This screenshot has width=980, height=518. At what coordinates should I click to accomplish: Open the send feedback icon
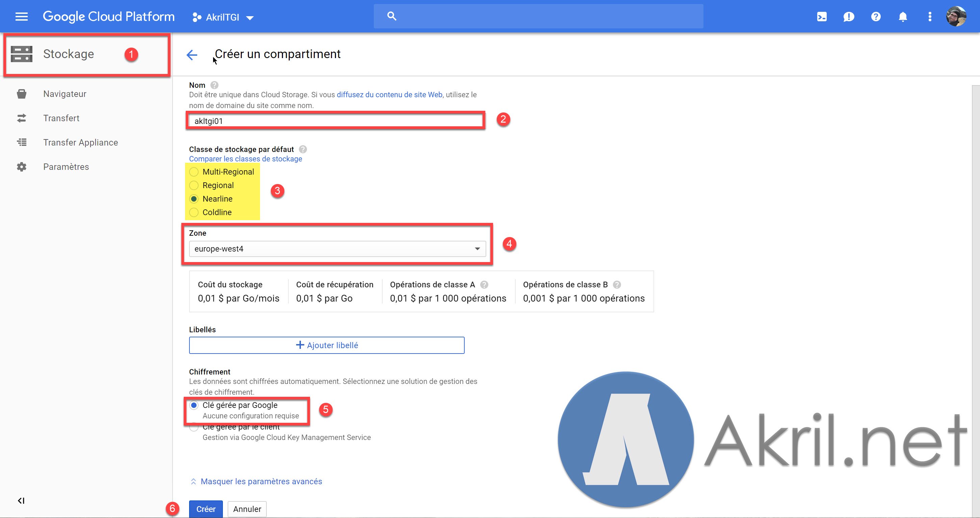coord(849,17)
